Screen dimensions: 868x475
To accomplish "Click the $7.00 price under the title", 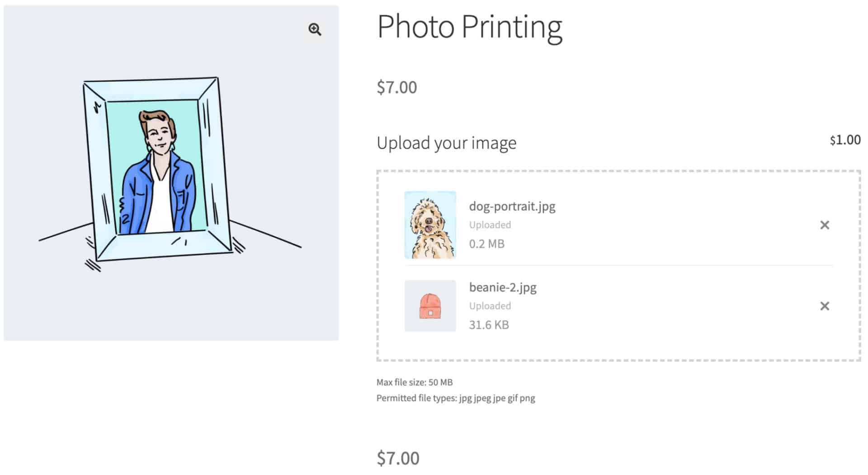I will point(396,87).
